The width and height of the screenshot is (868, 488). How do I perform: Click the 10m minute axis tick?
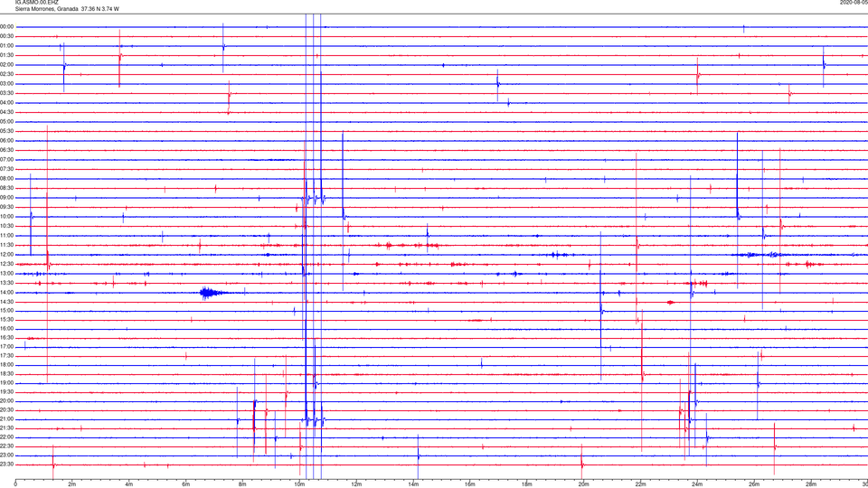coord(299,484)
